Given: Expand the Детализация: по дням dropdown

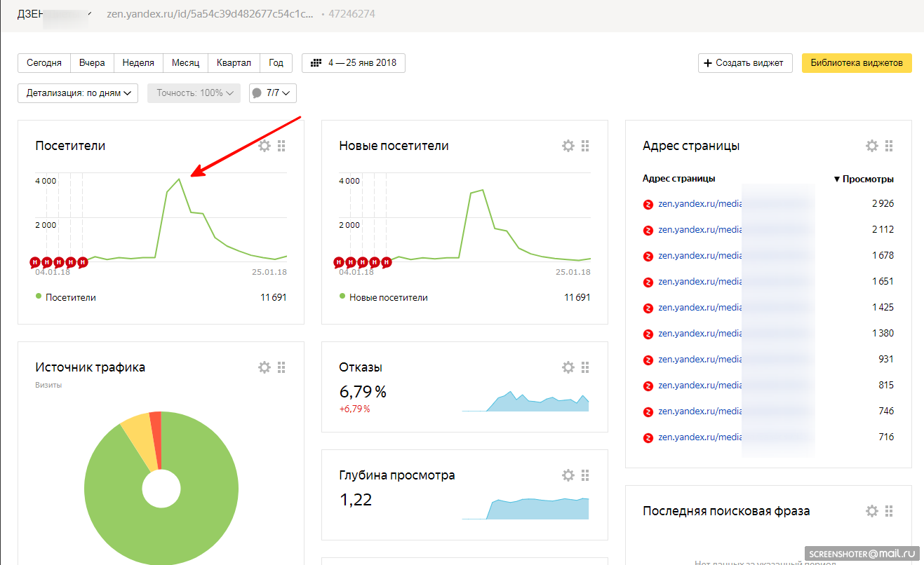Looking at the screenshot, I should click(78, 93).
